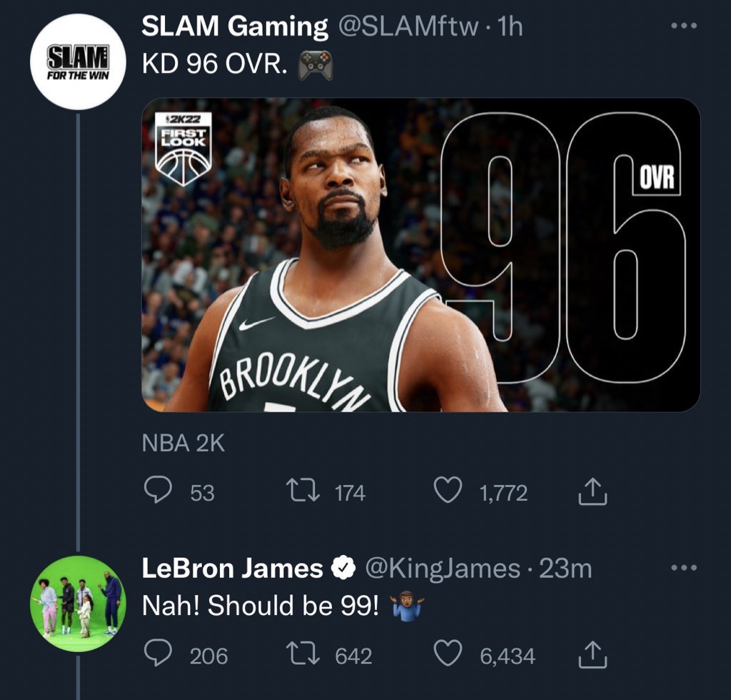Share LeBron James's reply
Viewport: 731px width, 700px height.
590,655
